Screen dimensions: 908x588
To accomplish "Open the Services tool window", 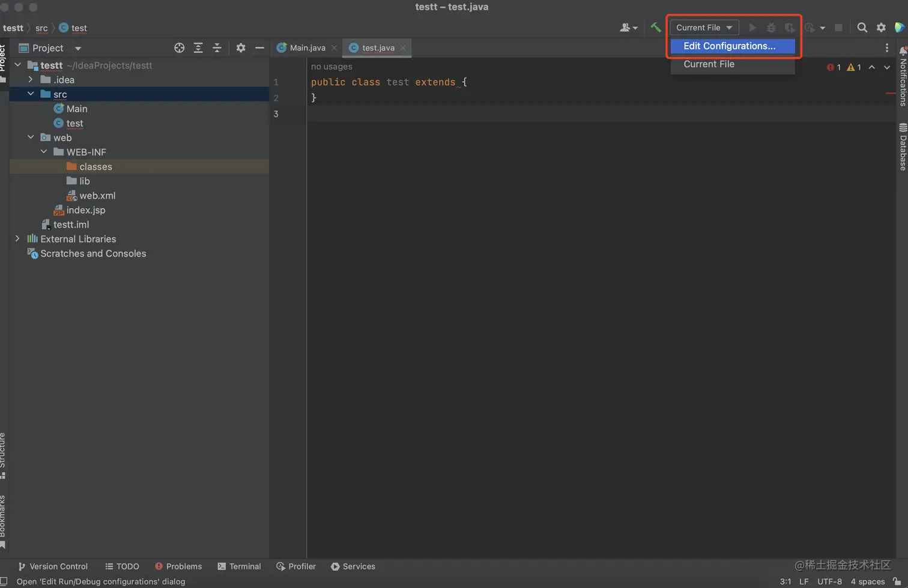I will 353,566.
